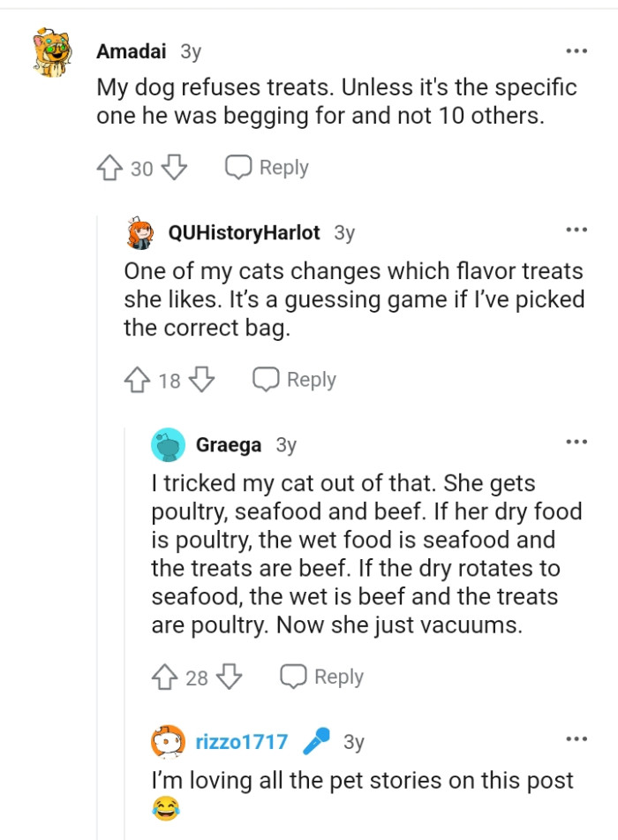Image resolution: width=618 pixels, height=840 pixels.
Task: Toggle the upvote on QUHistoryHarlot's comment
Action: pos(137,378)
